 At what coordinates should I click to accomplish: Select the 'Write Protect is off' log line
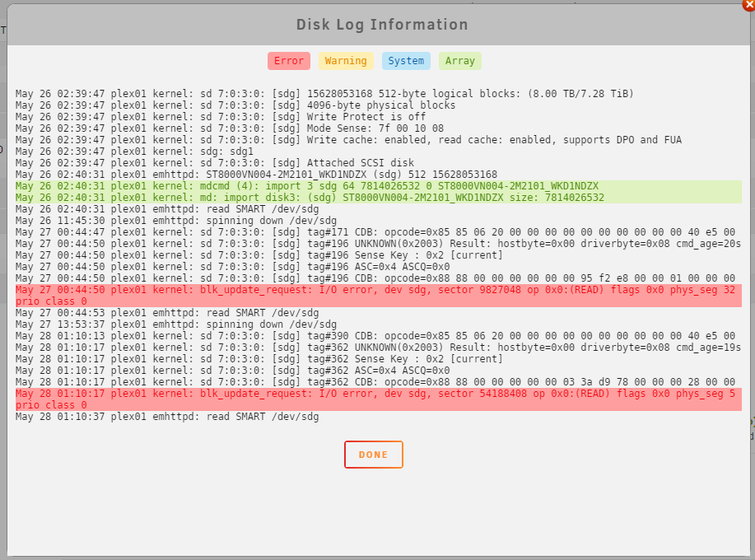pos(221,116)
